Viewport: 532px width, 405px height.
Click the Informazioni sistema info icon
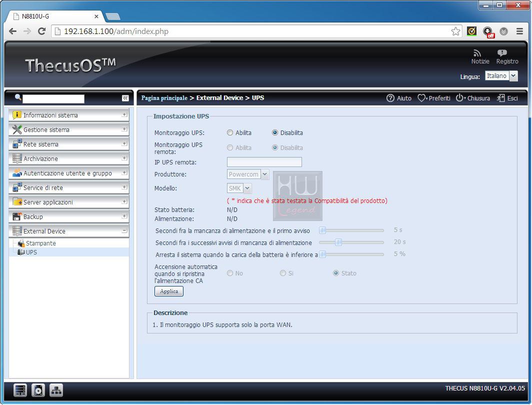16,115
